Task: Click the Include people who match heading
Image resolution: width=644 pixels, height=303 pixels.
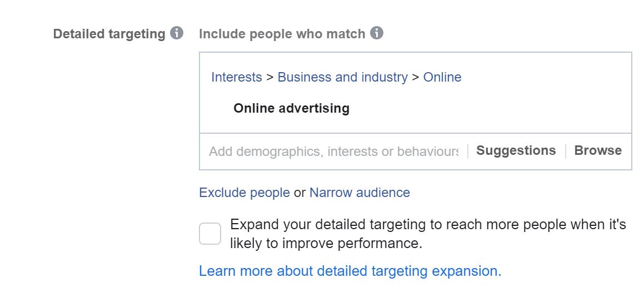Action: pos(282,34)
